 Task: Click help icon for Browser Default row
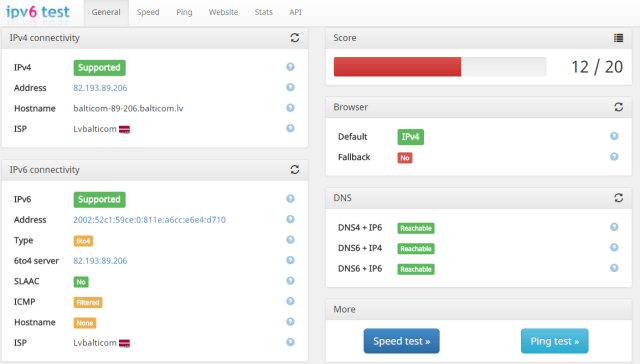[614, 136]
